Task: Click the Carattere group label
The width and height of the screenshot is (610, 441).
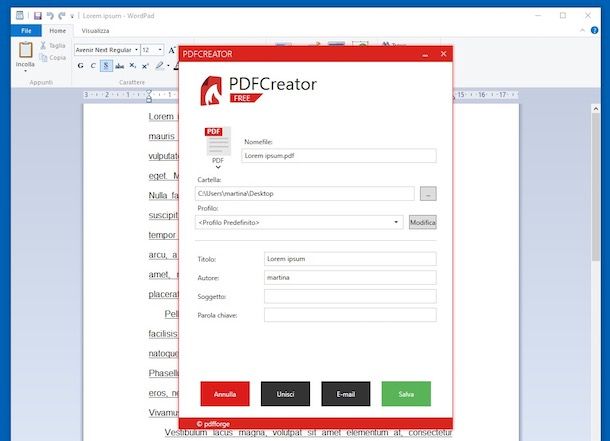Action: tap(132, 82)
